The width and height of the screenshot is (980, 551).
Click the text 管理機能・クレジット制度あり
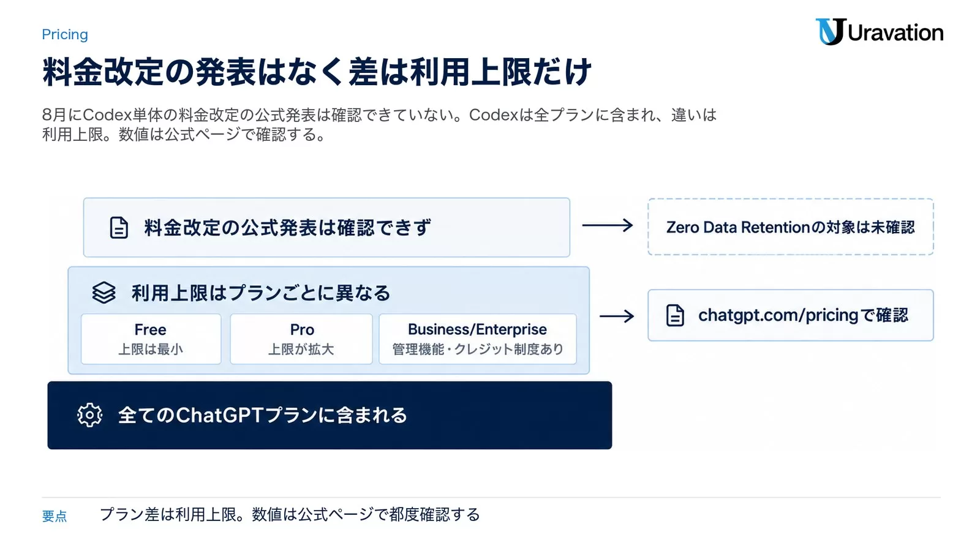[478, 349]
